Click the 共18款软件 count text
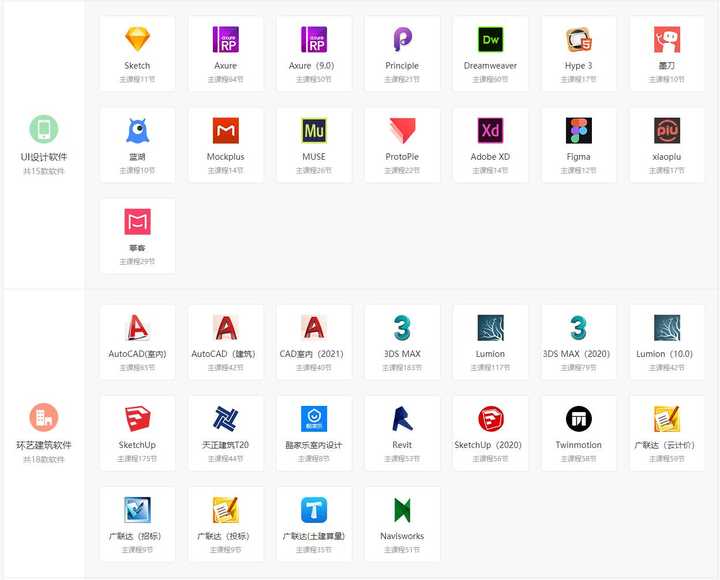The width and height of the screenshot is (720, 580). point(44,459)
